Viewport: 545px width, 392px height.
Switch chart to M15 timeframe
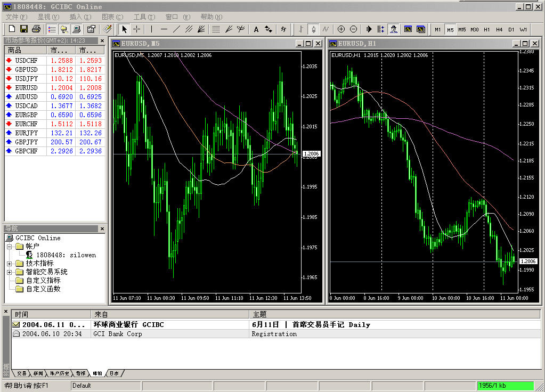(462, 29)
